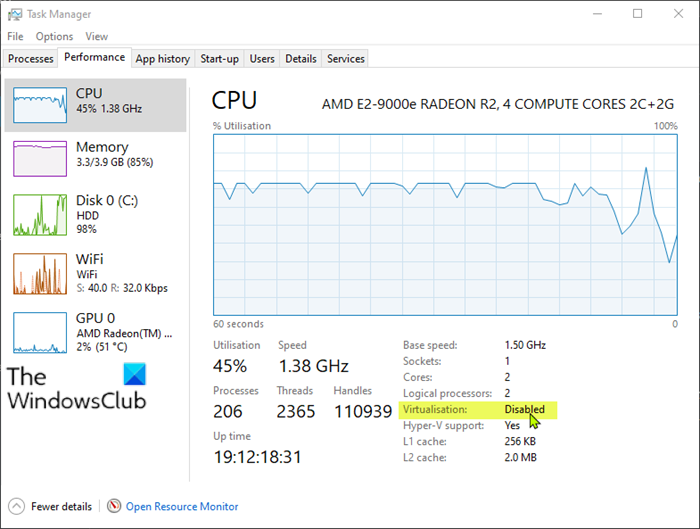Open the View menu
700x529 pixels.
tap(97, 36)
